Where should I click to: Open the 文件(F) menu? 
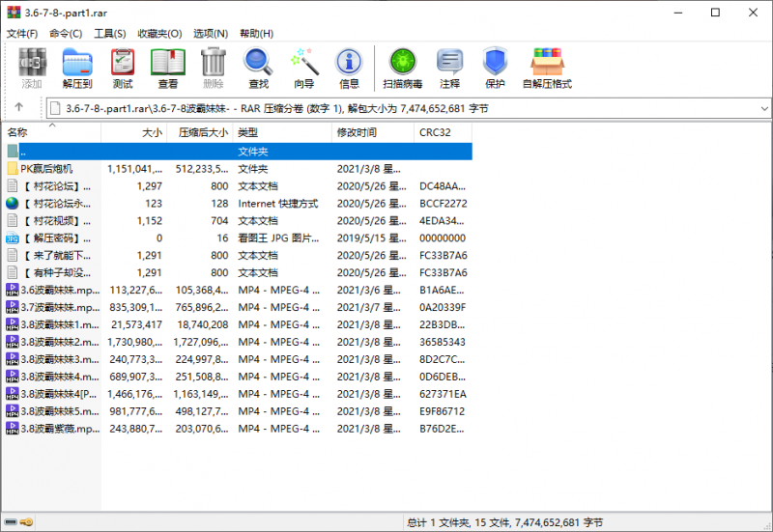click(x=22, y=34)
